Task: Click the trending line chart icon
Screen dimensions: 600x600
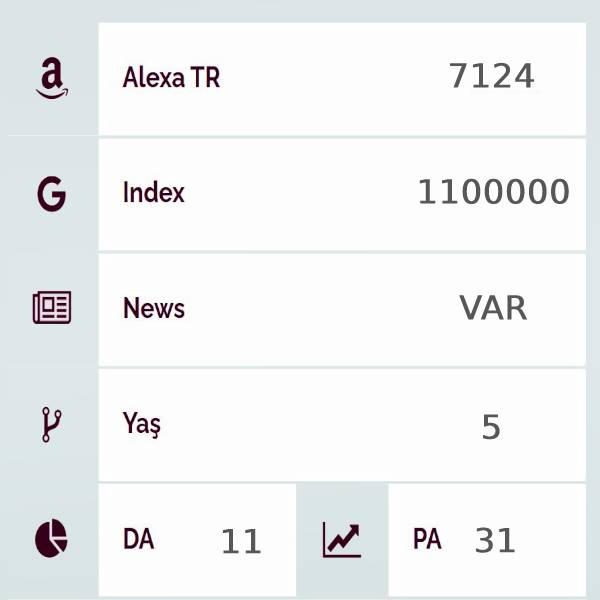Action: pos(342,540)
